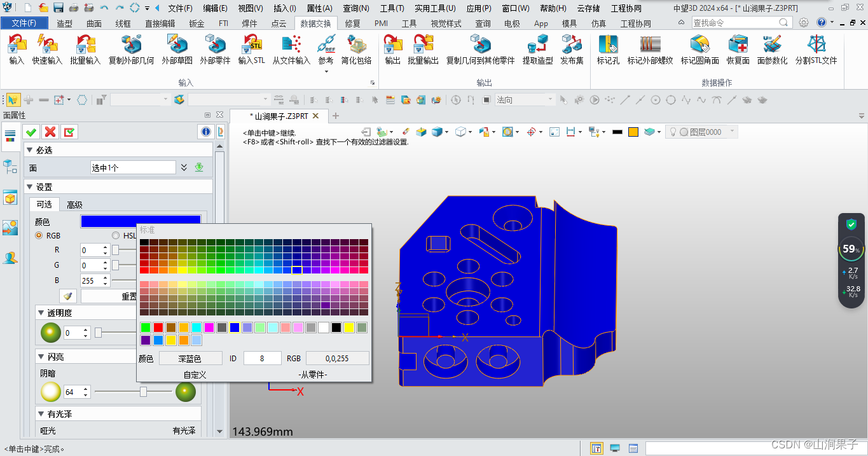Expand the 面 selection dropdown showing 选中1个
The height and width of the screenshot is (456, 868).
pyautogui.click(x=184, y=167)
